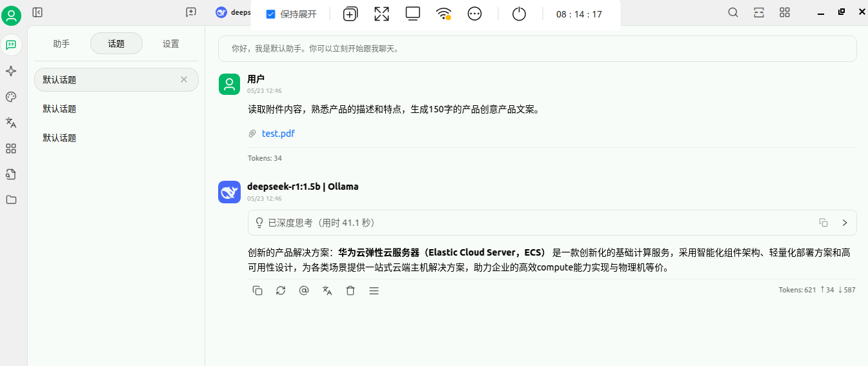Click the search magnifier icon in header
The height and width of the screenshot is (366, 868).
pos(733,12)
